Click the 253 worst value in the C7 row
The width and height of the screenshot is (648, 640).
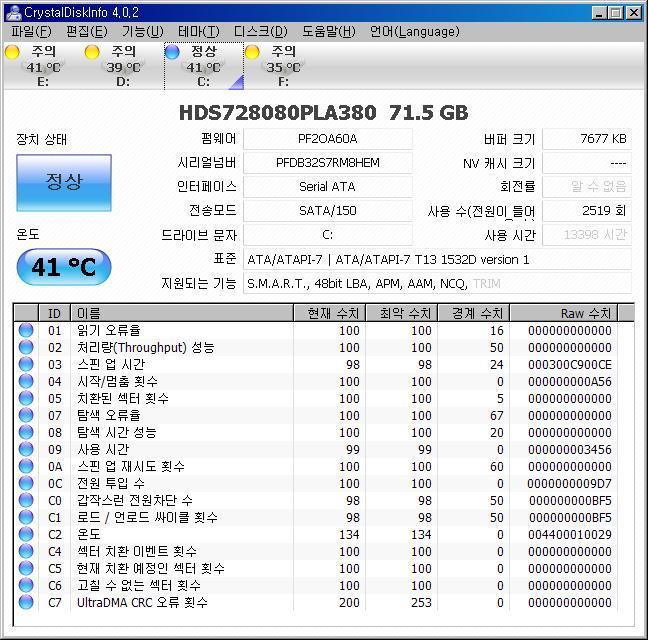click(x=421, y=602)
